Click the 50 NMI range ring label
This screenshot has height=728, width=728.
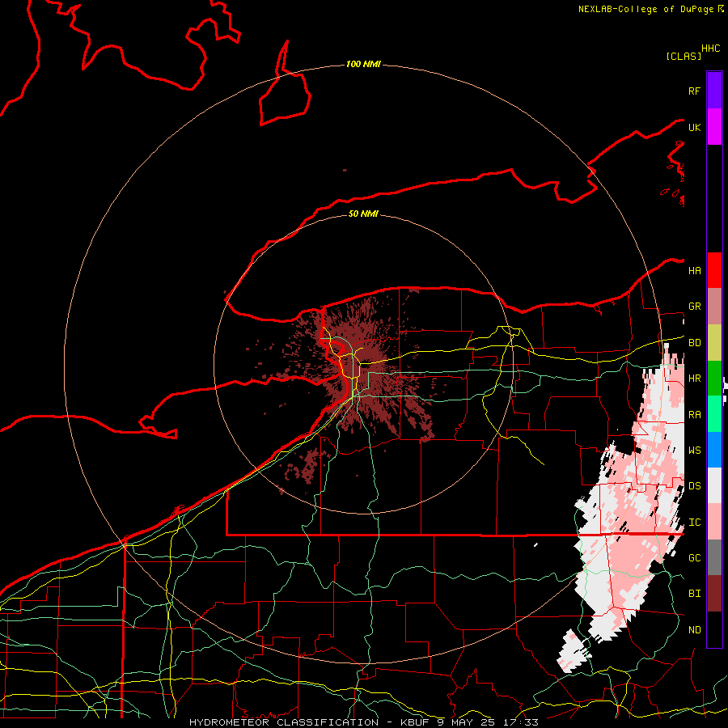pyautogui.click(x=363, y=214)
